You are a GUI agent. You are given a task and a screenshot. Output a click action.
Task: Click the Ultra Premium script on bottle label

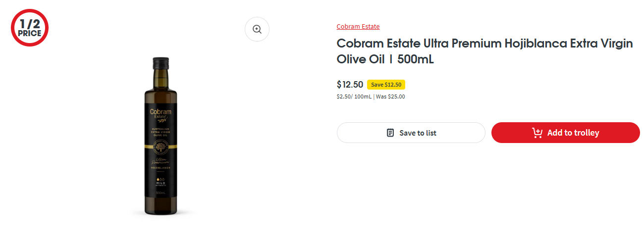[x=161, y=160]
